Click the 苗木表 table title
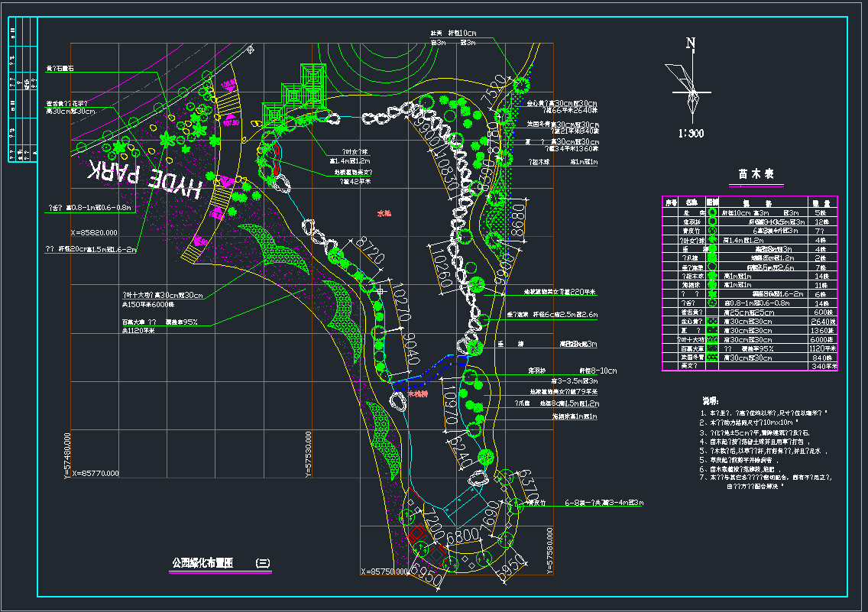This screenshot has height=612, width=868. [x=756, y=174]
